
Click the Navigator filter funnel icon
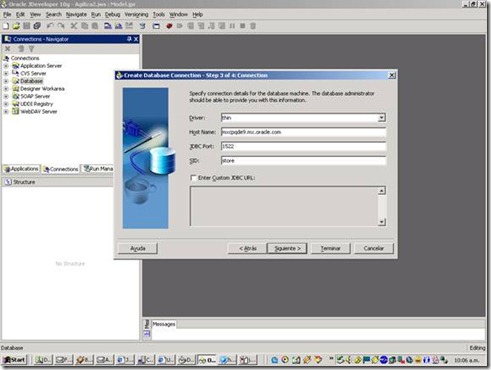(31, 49)
